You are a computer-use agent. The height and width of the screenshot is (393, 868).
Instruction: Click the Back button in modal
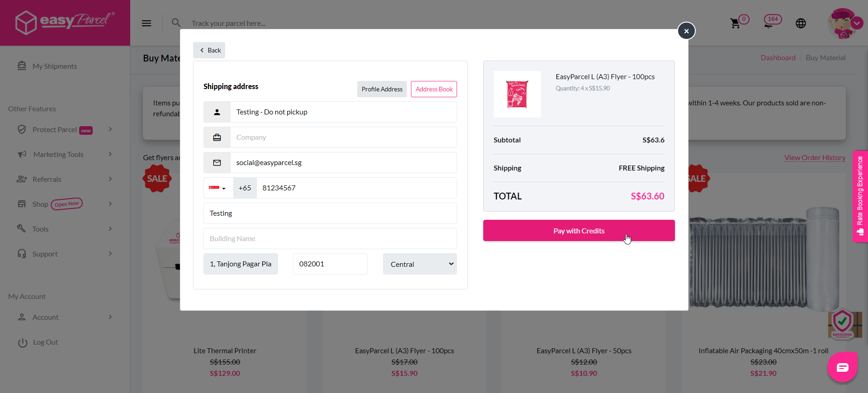pos(209,50)
